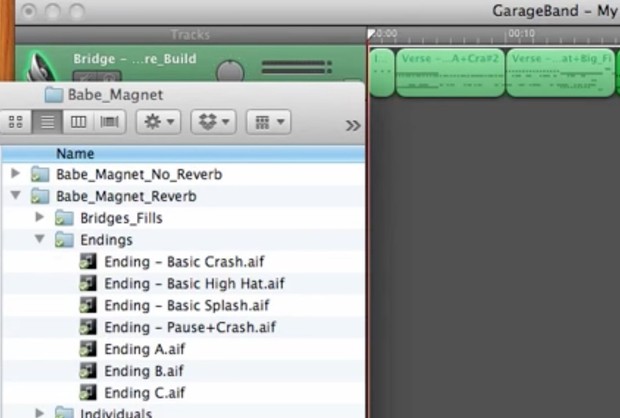
Task: Click the GarageBand track drum instrument icon
Action: tap(41, 67)
